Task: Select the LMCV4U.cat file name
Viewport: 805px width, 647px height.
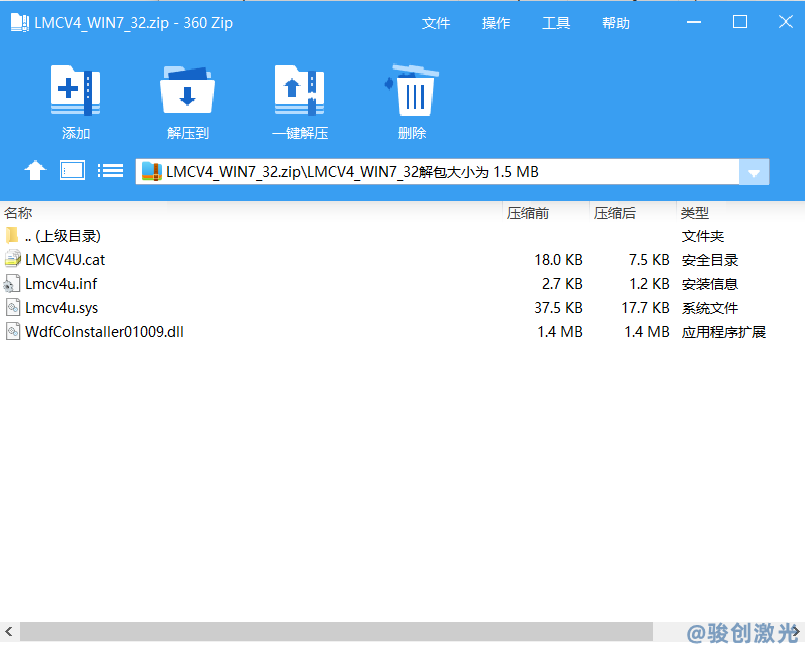Action: pyautogui.click(x=65, y=260)
